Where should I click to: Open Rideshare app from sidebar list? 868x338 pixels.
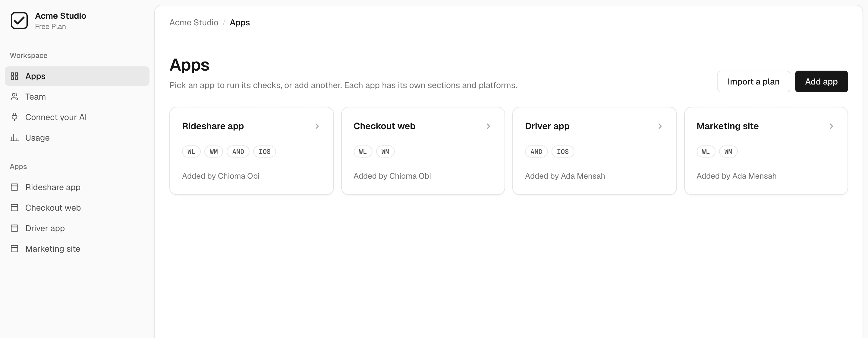pos(77,187)
